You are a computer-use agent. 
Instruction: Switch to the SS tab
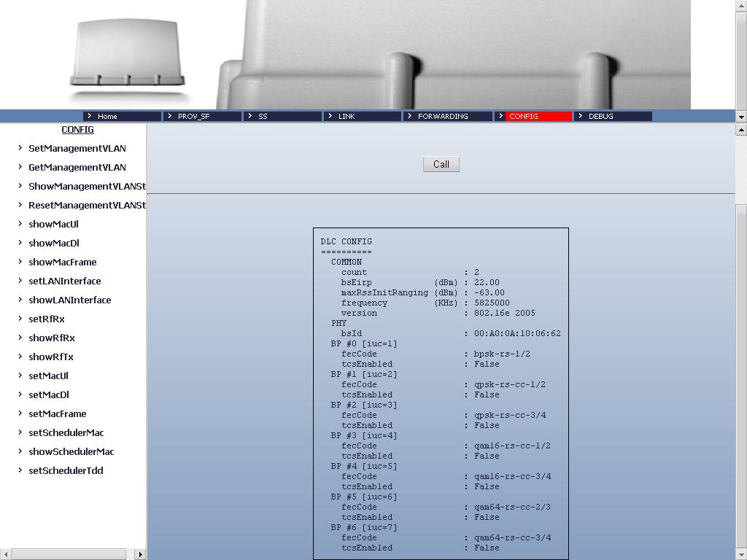coord(282,116)
